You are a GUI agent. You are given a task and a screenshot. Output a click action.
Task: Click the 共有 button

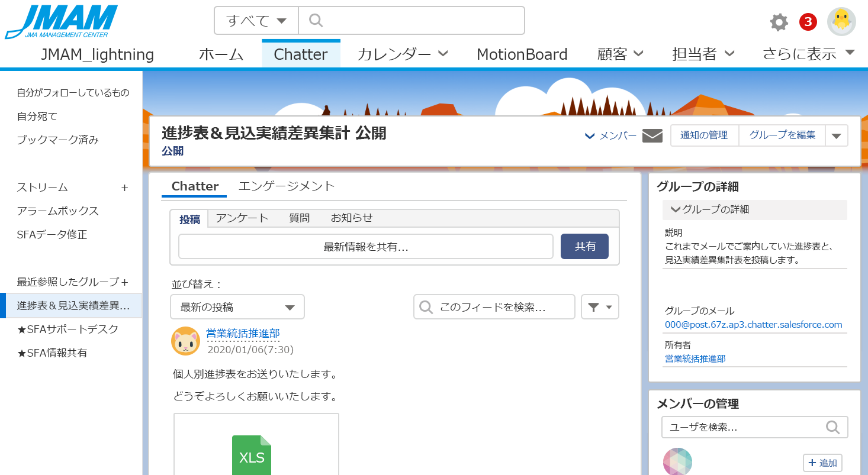coord(584,246)
